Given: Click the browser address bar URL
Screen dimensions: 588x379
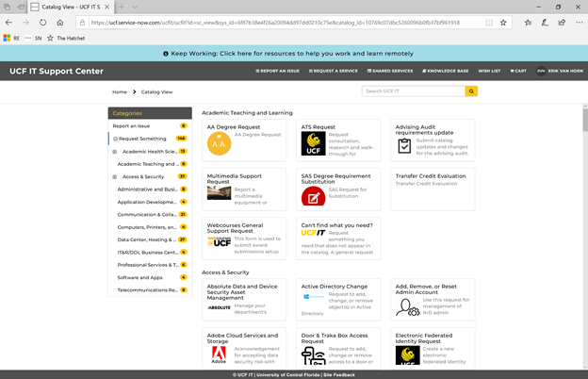Looking at the screenshot, I should [275, 23].
